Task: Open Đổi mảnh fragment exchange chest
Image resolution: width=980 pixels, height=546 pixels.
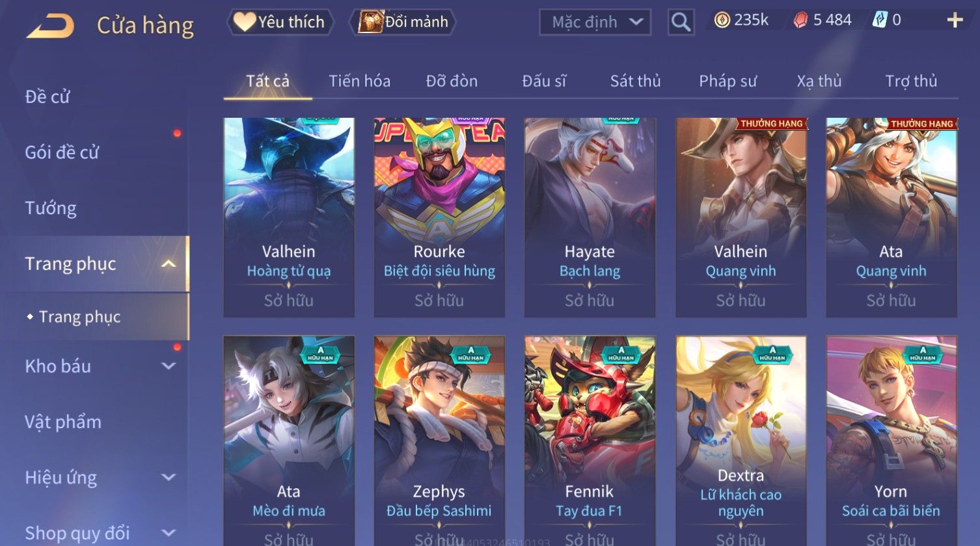Action: pos(403,22)
